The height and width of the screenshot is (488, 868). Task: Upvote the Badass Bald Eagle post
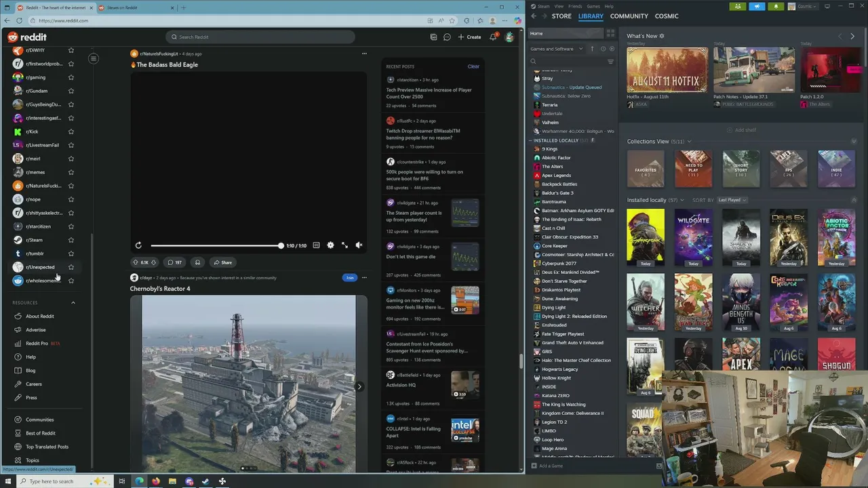(135, 262)
